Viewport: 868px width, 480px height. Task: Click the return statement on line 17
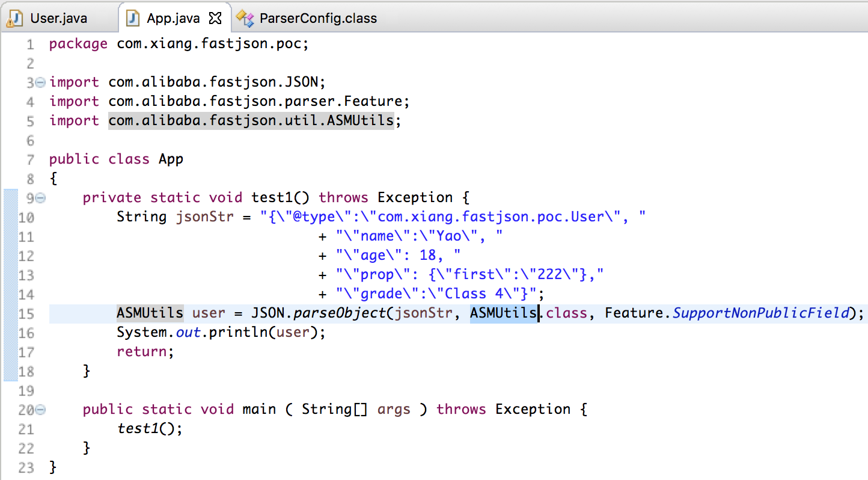click(145, 352)
